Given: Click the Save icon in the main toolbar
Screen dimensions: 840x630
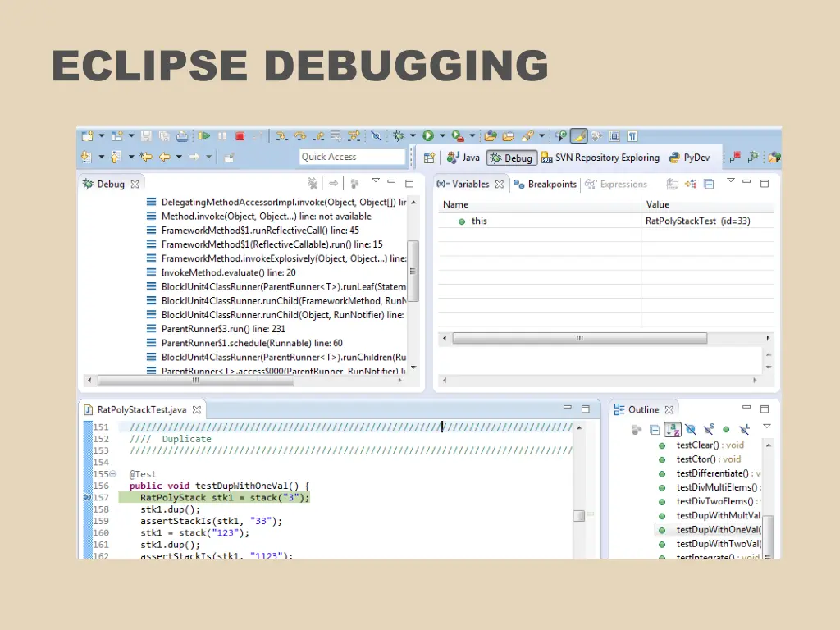Looking at the screenshot, I should [x=148, y=135].
